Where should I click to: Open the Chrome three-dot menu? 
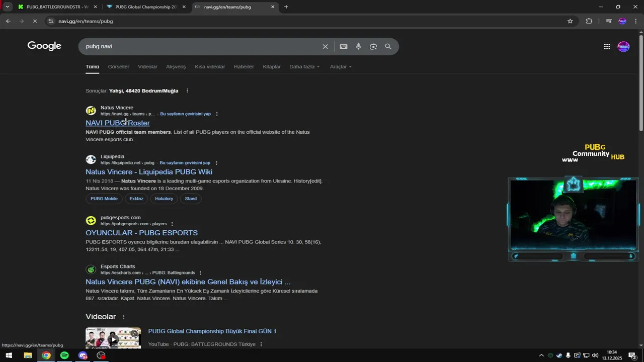(635, 21)
